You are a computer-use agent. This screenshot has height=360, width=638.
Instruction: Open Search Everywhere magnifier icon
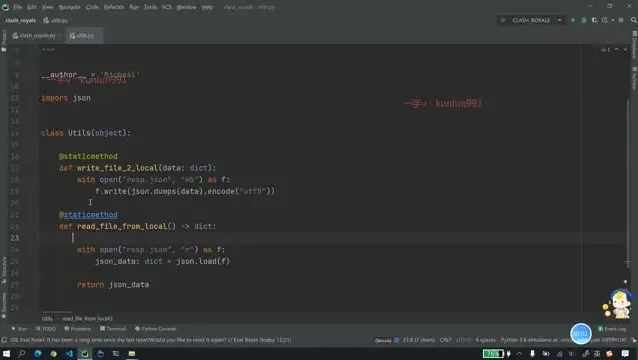coord(634,20)
